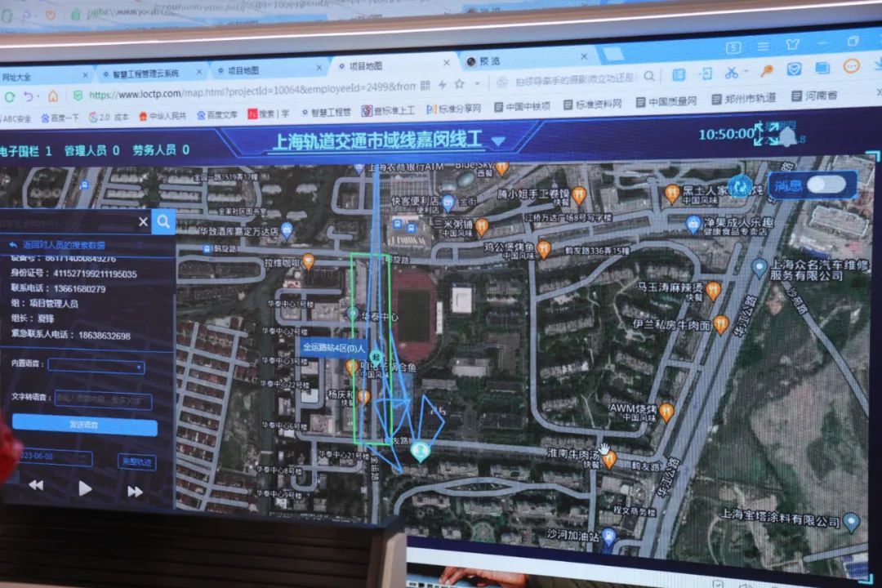Viewport: 882px width, 588px height.
Task: Click the browser home icon
Action: pyautogui.click(x=53, y=96)
